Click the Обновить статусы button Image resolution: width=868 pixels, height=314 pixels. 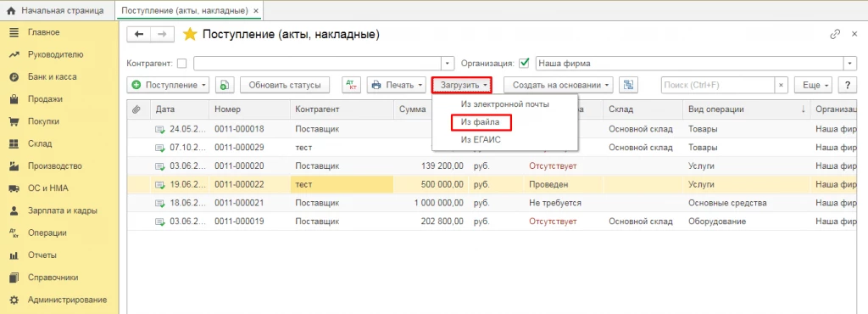(285, 85)
